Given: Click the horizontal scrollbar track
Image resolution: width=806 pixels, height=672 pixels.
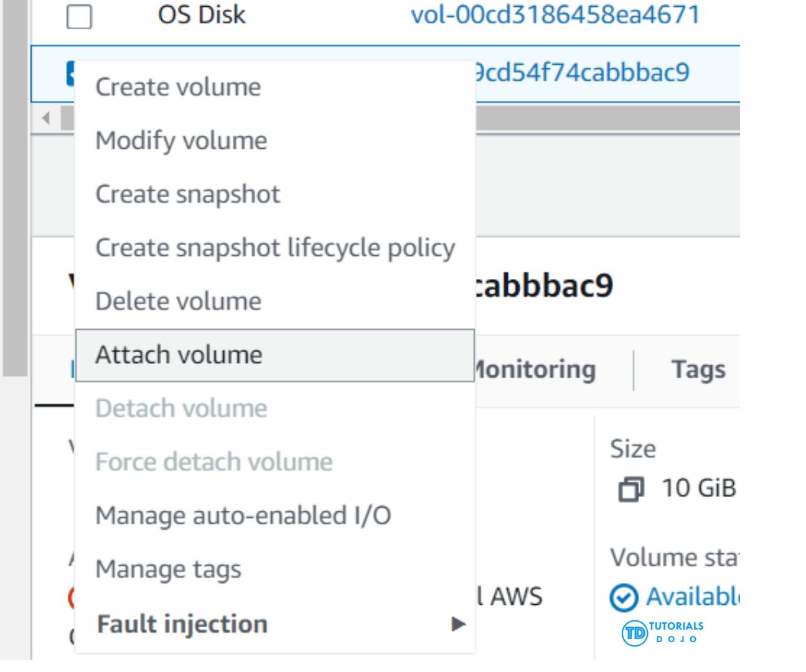Looking at the screenshot, I should pyautogui.click(x=607, y=118).
